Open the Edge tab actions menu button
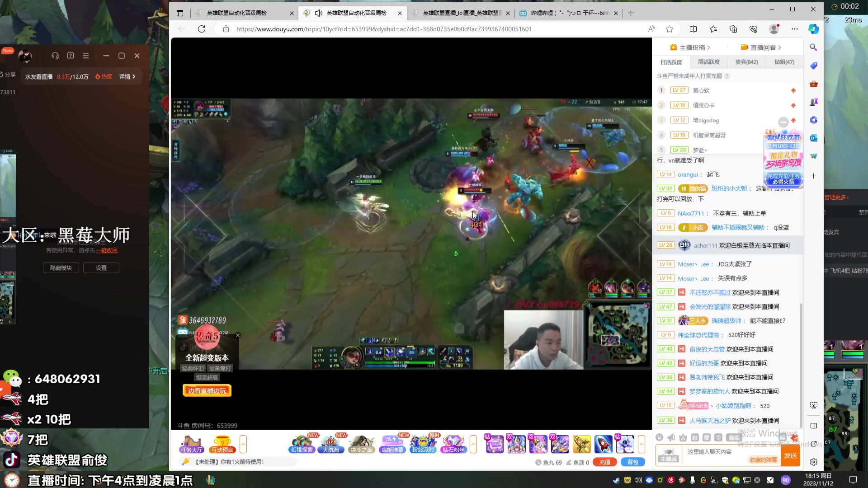The image size is (868, 488). coord(180,13)
